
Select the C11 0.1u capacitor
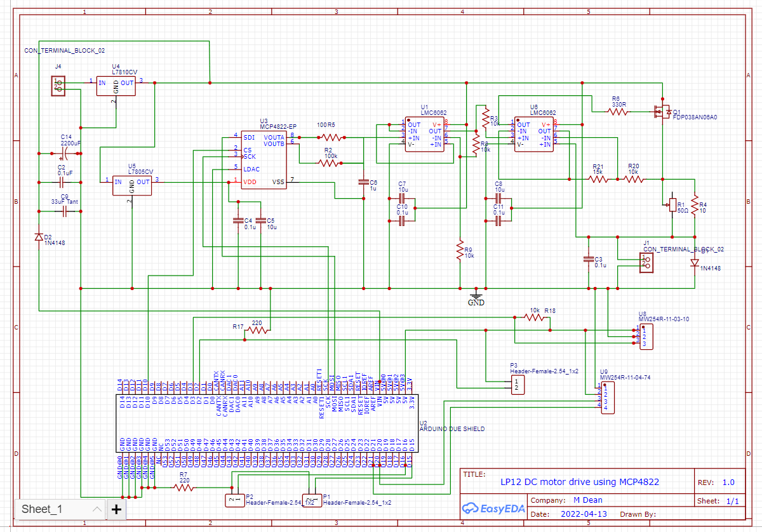point(499,221)
